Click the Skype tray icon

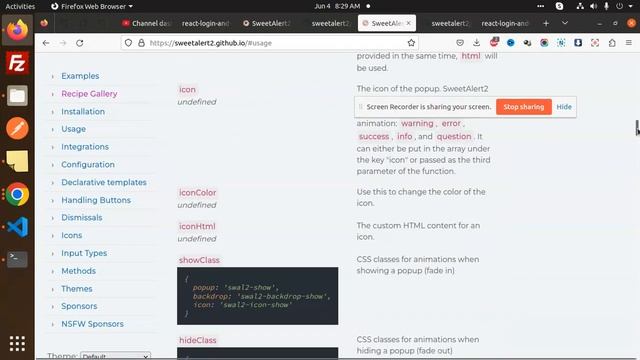pos(560,6)
